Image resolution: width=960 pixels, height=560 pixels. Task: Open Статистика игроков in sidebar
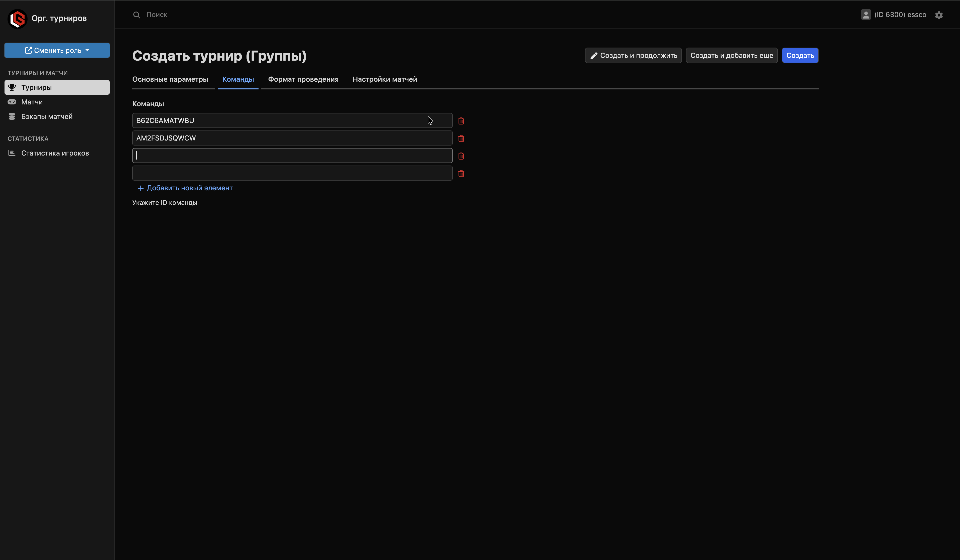click(55, 153)
